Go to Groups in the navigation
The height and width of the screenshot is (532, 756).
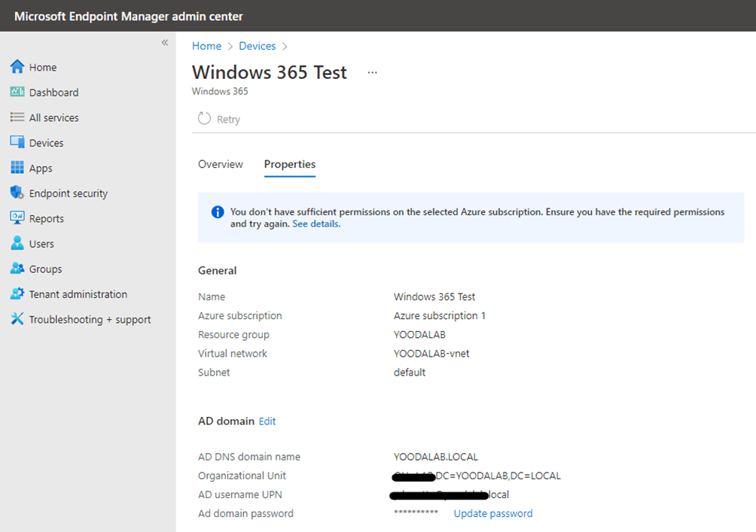[x=46, y=269]
